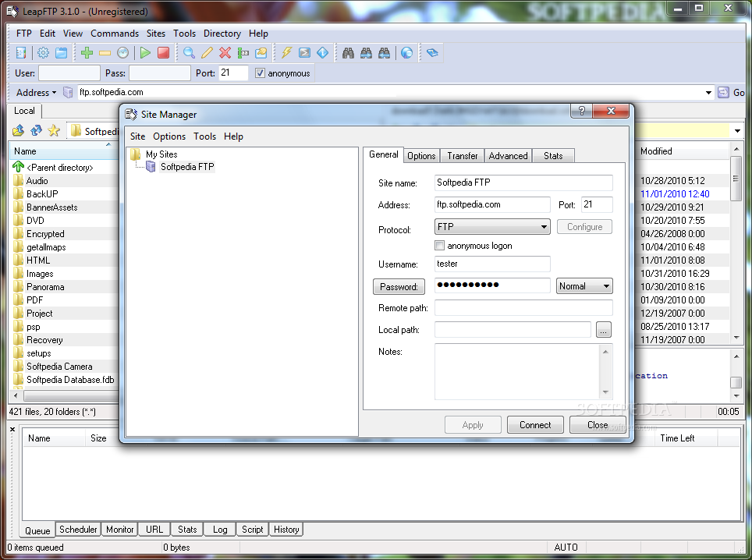Click the blue book help icon
Screen dimensions: 752x560
(x=432, y=53)
